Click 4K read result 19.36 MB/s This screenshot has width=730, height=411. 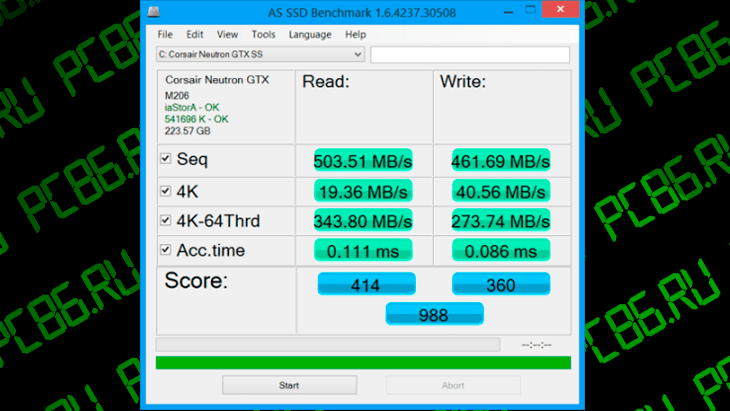coord(363,191)
